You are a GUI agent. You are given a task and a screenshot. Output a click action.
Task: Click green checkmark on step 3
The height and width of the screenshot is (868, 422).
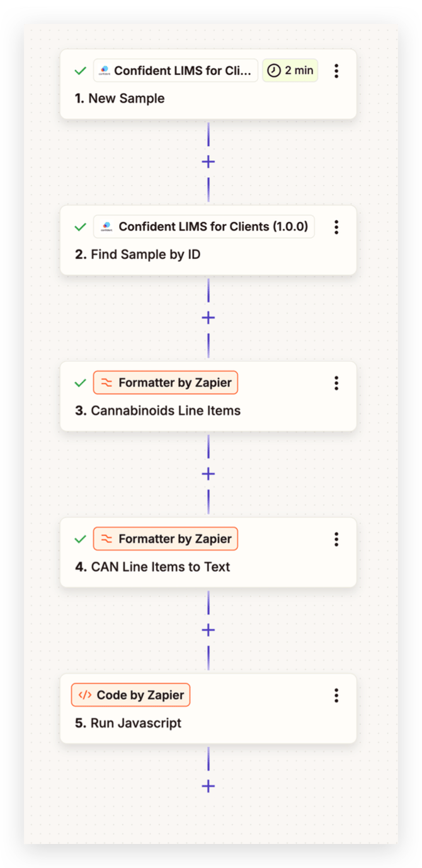[80, 383]
